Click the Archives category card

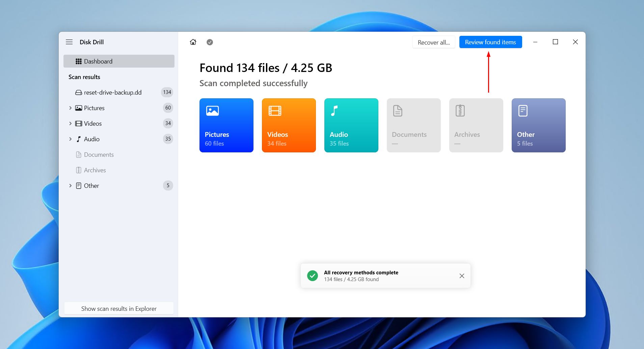coord(476,125)
